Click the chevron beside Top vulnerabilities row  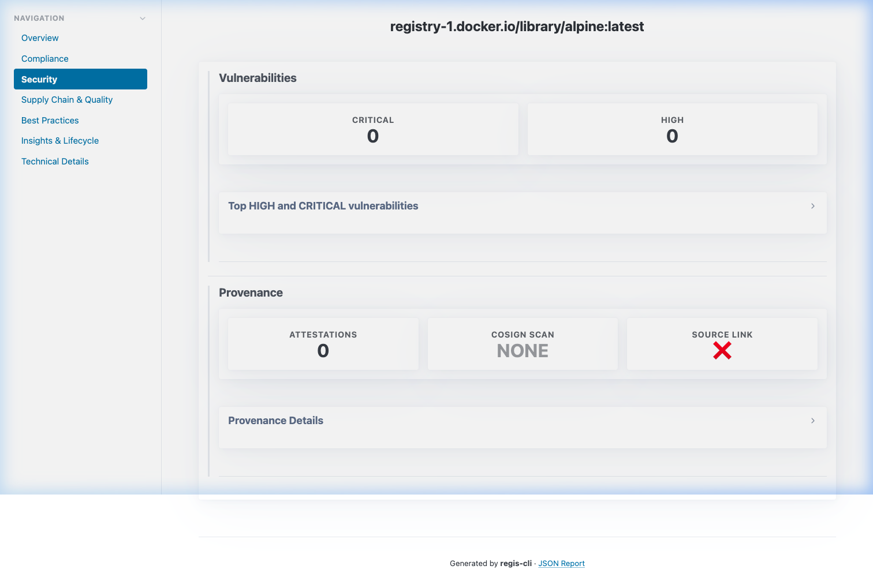812,206
